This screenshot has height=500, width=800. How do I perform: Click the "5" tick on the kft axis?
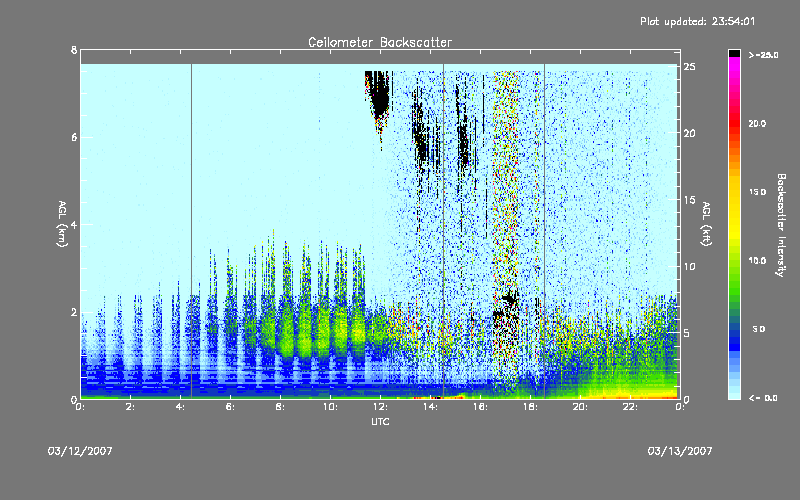(687, 333)
